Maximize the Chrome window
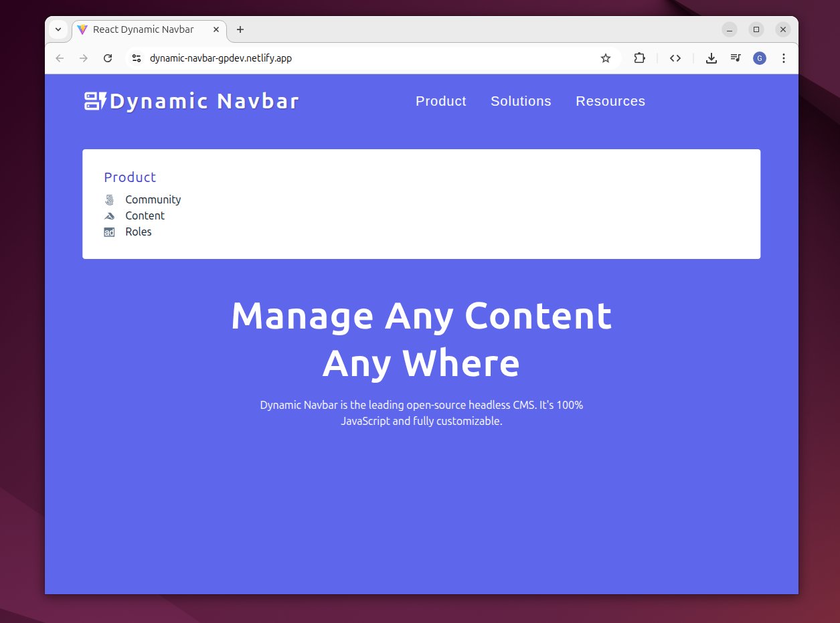The image size is (840, 623). click(756, 29)
